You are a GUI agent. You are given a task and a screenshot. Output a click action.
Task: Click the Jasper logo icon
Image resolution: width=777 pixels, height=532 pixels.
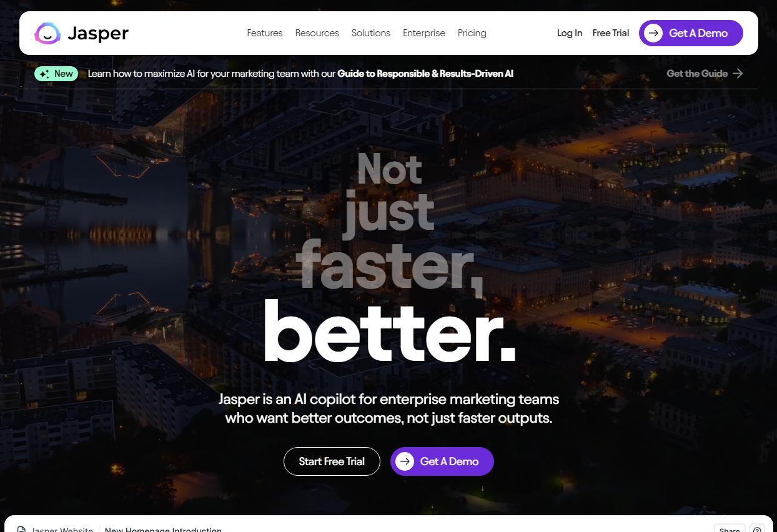47,33
